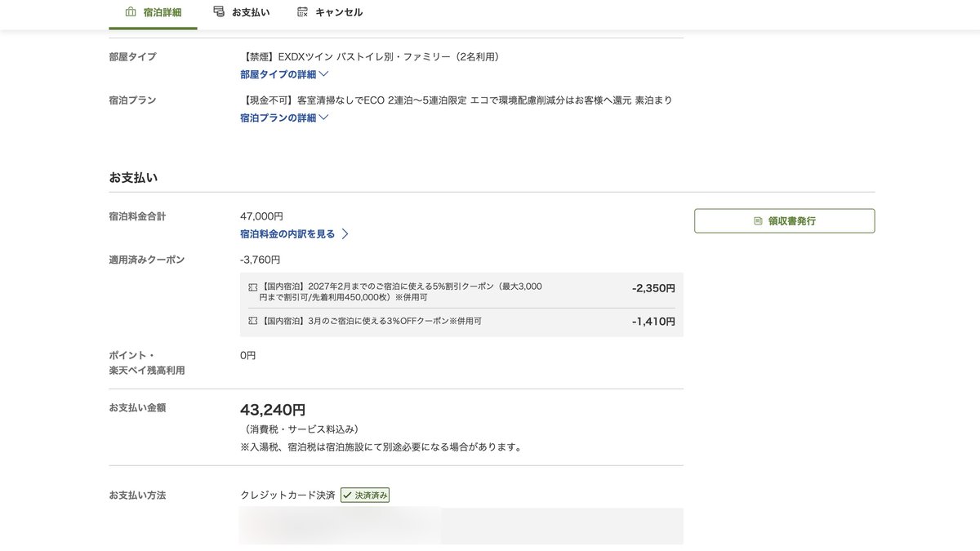The image size is (980, 551).
Task: Click the お支払い section heading
Action: click(x=133, y=177)
